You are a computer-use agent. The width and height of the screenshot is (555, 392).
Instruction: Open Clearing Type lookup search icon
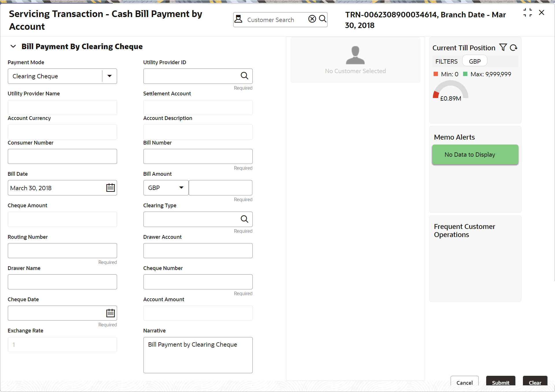pos(244,219)
